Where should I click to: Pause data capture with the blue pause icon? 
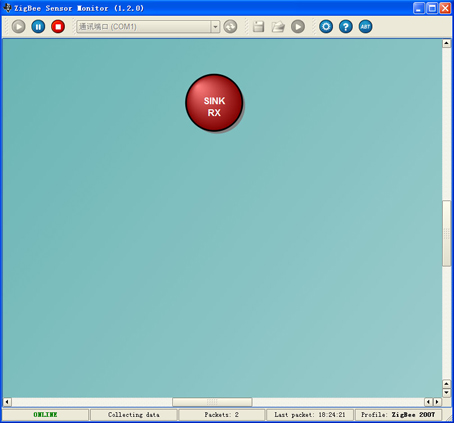tap(38, 26)
